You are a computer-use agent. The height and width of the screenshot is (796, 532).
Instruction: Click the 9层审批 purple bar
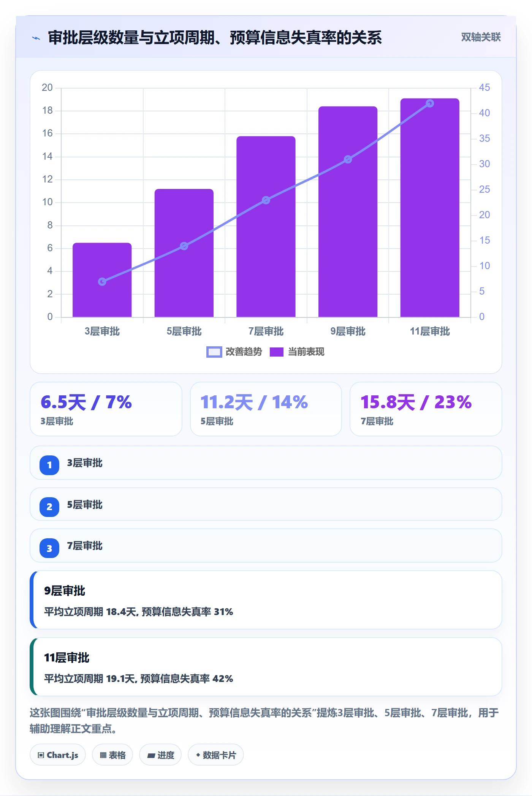(x=348, y=212)
